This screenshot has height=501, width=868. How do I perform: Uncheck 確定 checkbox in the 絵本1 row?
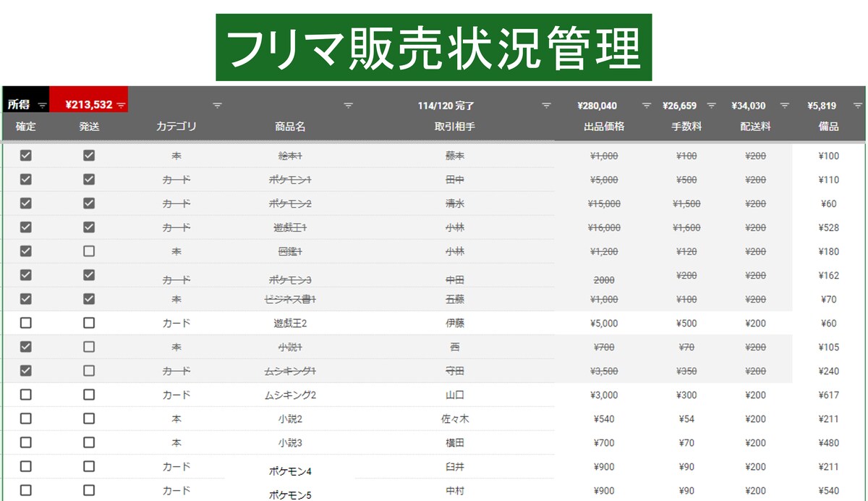[26, 155]
